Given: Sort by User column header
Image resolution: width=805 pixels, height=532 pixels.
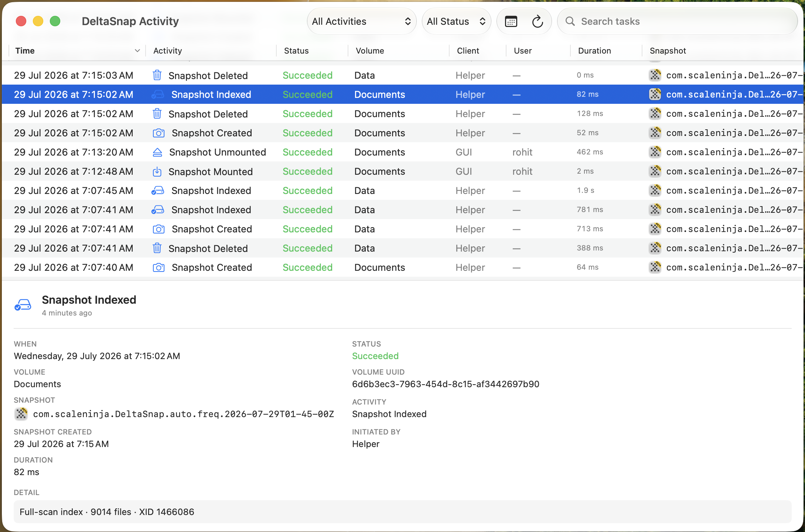Looking at the screenshot, I should pos(538,51).
